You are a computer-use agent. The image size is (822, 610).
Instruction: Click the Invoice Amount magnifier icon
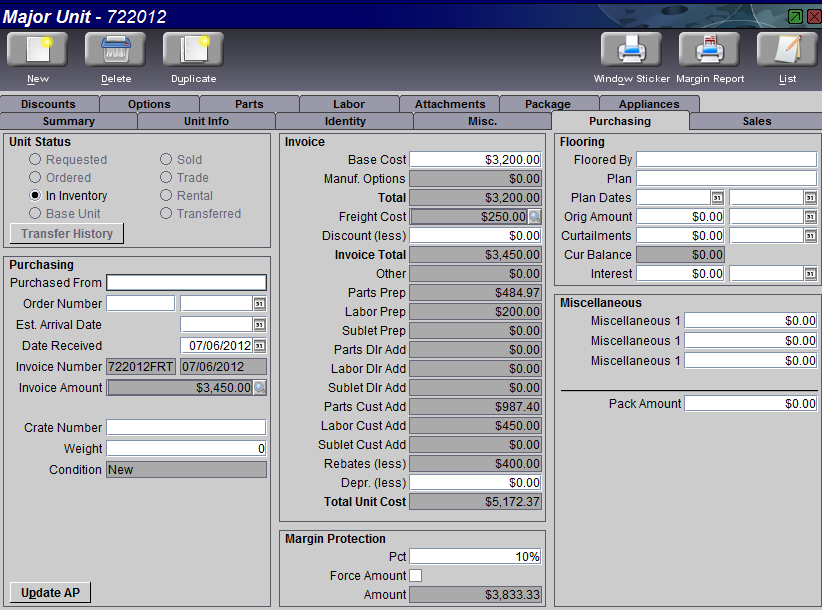pos(260,388)
